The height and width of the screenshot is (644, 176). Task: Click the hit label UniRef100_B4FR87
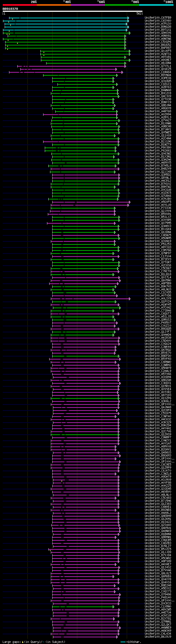click(158, 48)
